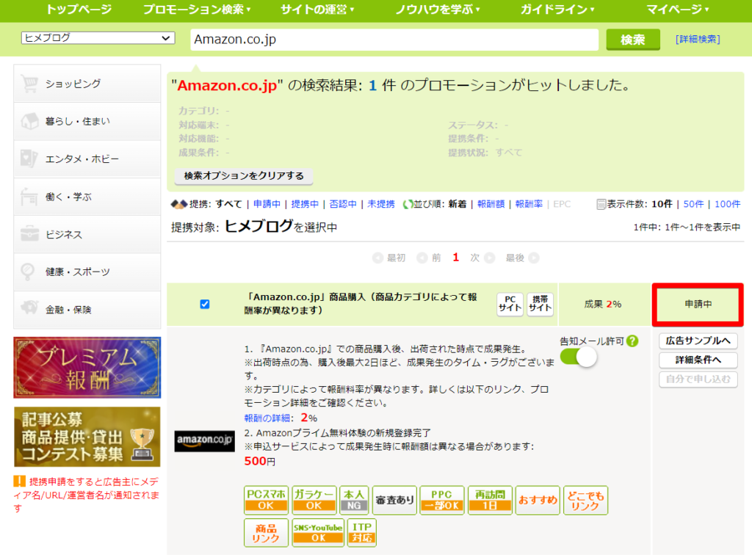752x560 pixels.
Task: Click 検索オプションをクリアする button
Action: click(x=244, y=176)
